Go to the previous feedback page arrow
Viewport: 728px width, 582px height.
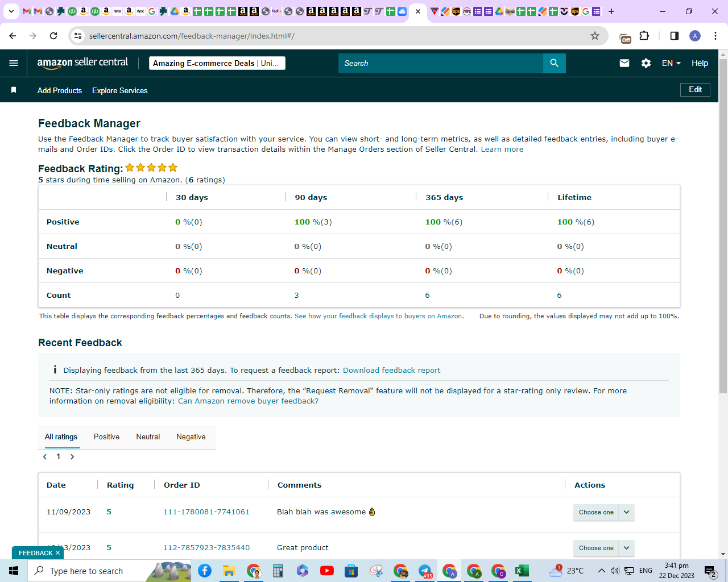pos(45,457)
